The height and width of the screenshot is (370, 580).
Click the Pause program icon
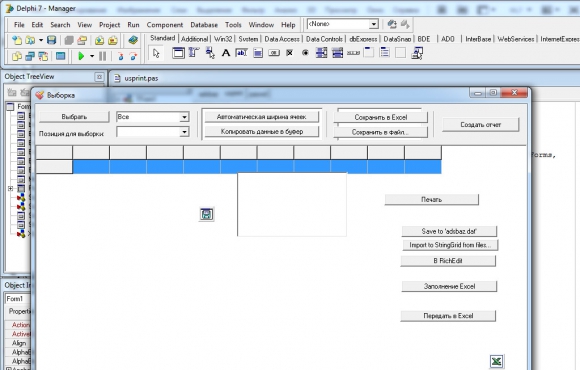point(102,56)
